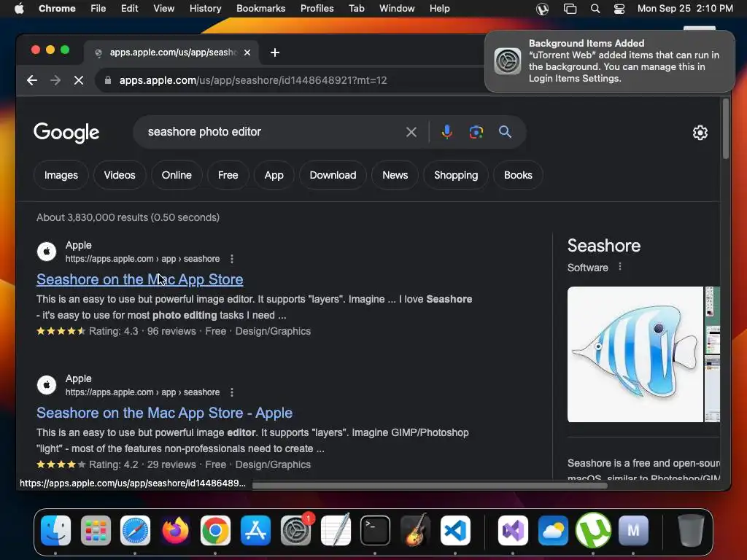The height and width of the screenshot is (560, 747).
Task: Open the Window menu
Action: click(x=397, y=9)
